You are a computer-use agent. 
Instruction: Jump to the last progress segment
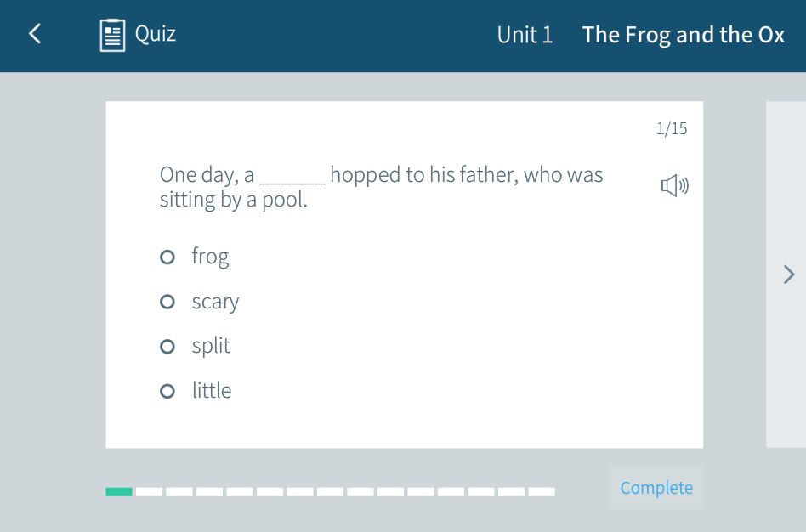point(542,491)
